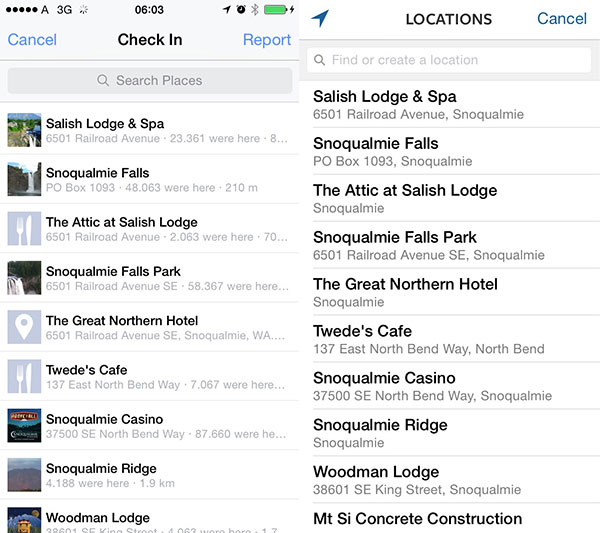
Task: Tap the magnifier icon in Find or create a location
Action: click(319, 60)
